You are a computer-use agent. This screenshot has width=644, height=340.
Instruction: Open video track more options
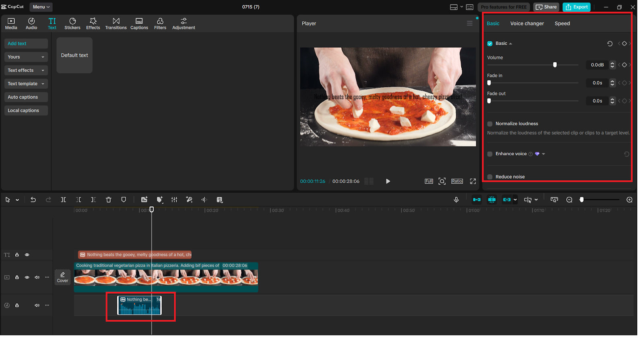47,277
